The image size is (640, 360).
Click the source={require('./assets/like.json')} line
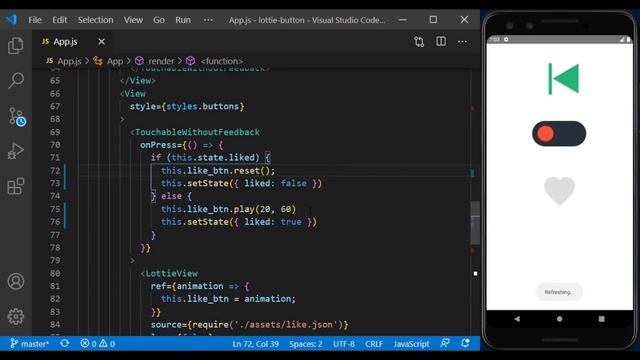249,325
